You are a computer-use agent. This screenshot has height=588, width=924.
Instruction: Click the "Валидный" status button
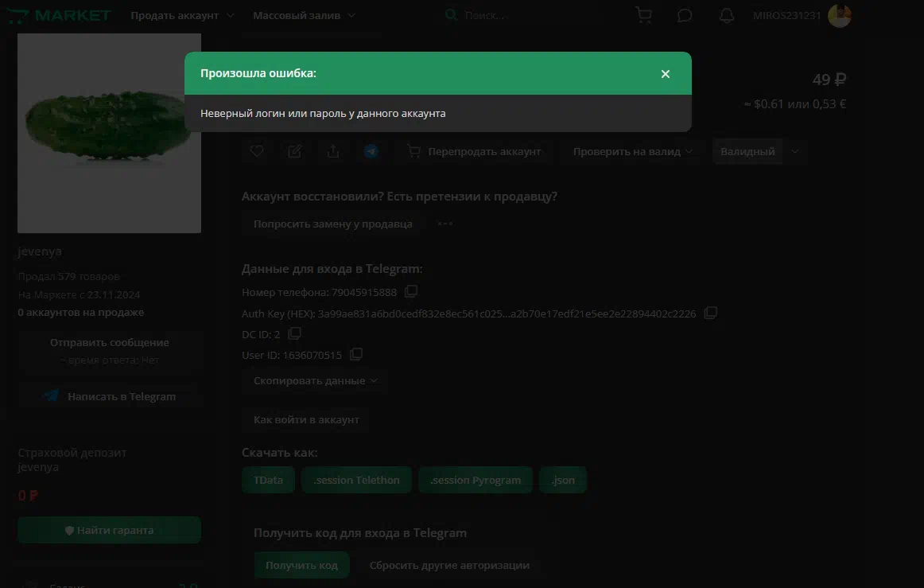coord(747,151)
